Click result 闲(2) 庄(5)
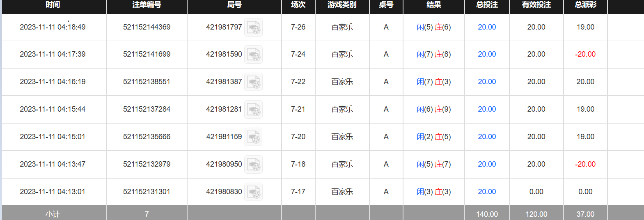The image size is (644, 220). tap(433, 137)
